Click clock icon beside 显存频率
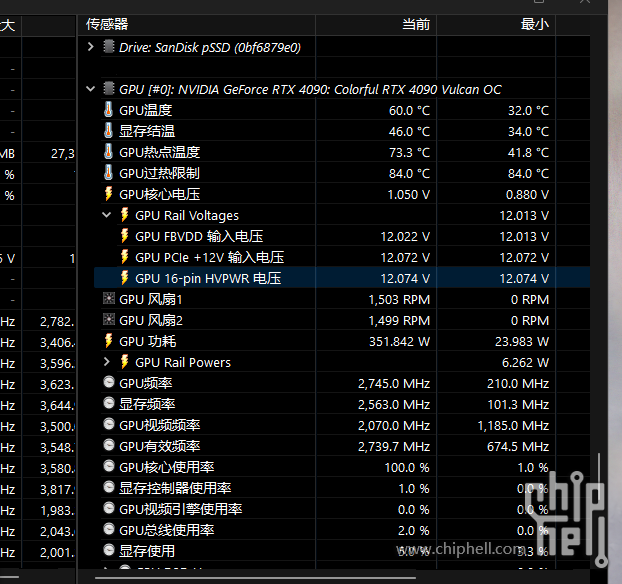This screenshot has height=584, width=622. pos(109,403)
